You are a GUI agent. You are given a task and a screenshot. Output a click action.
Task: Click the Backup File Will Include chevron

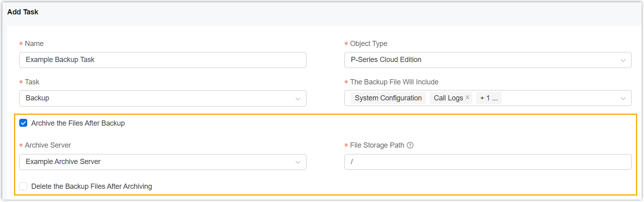(623, 99)
